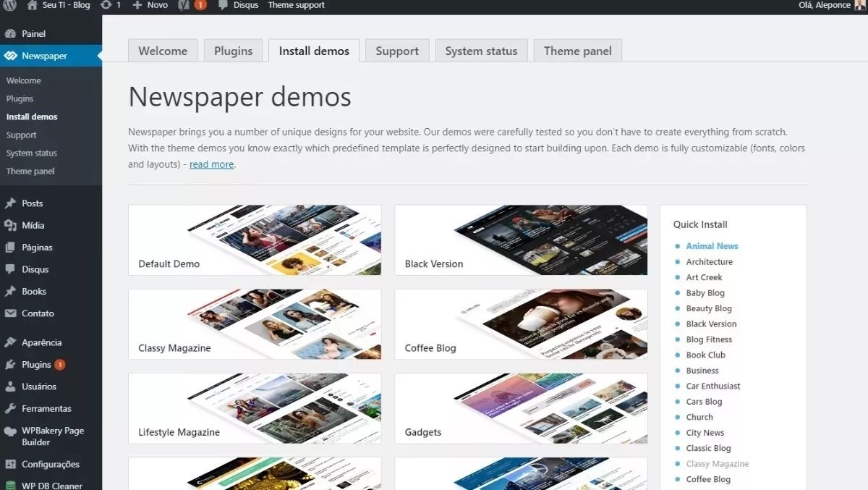Open Aparência brush icon in sidebar
The height and width of the screenshot is (490, 868).
[x=10, y=342]
